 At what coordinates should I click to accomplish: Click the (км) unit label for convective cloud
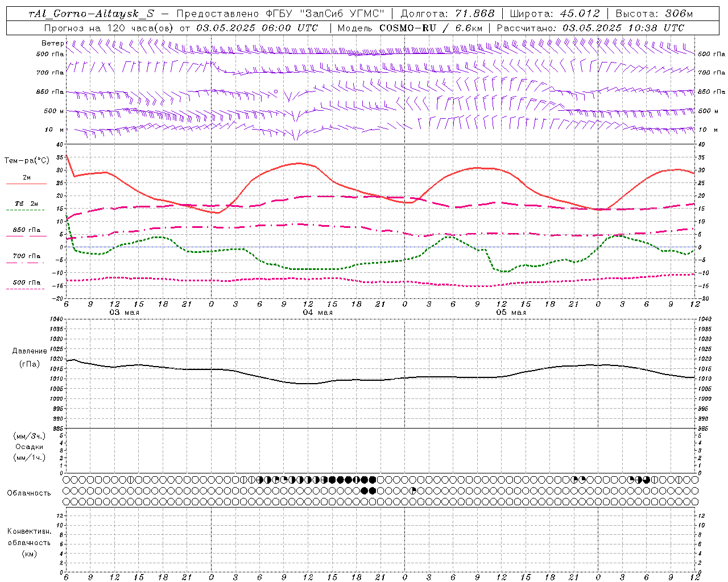[29, 554]
